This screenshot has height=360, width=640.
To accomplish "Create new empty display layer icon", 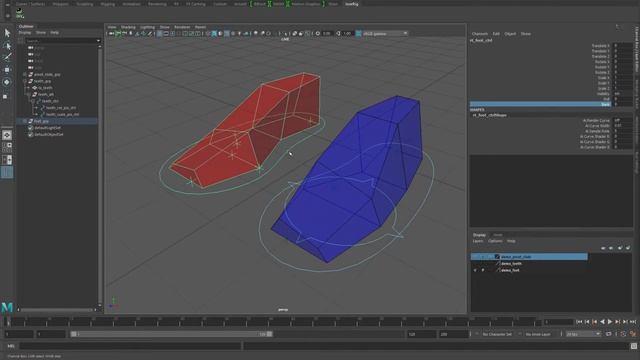I will 620,248.
